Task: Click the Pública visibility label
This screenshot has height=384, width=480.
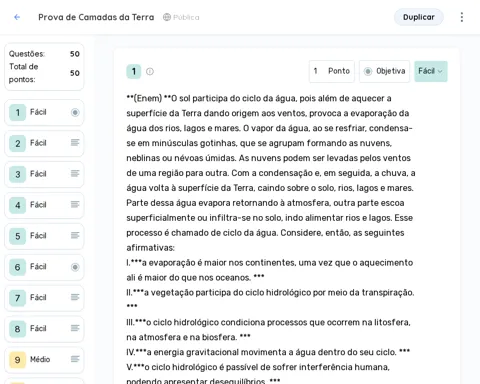Action: [x=186, y=17]
